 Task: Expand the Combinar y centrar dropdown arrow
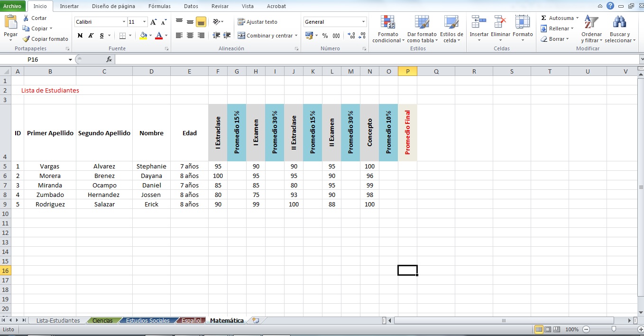(296, 36)
